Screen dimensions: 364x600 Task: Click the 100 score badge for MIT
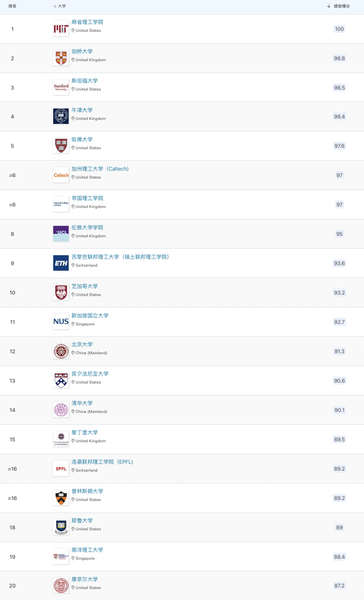tap(339, 29)
